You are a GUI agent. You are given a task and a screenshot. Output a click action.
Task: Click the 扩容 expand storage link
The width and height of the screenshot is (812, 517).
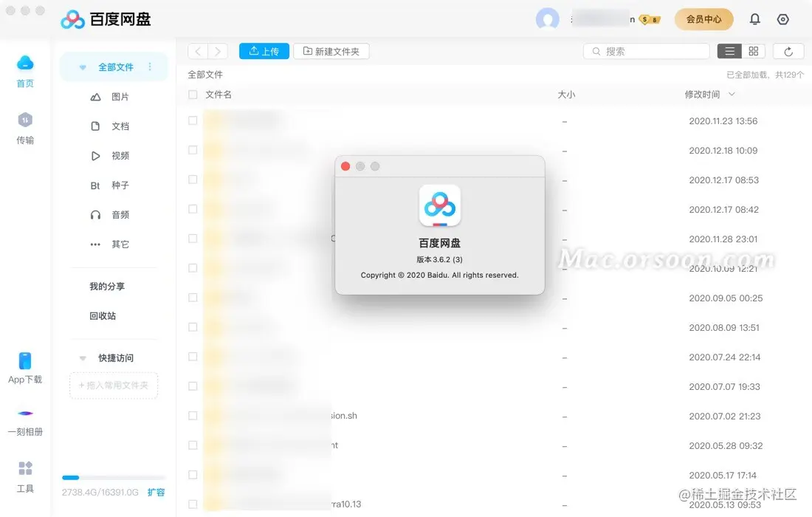156,493
